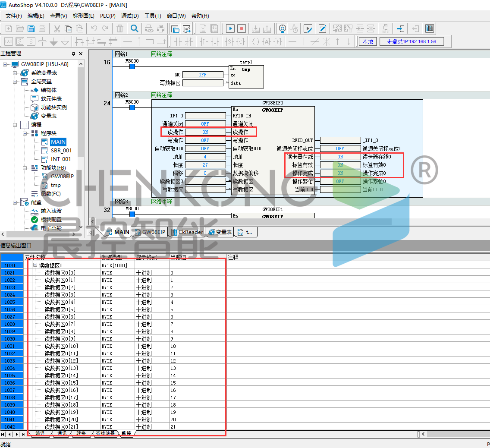Open the 编辑(E) menu
Viewport: 490px width, 448px height.
tap(36, 16)
